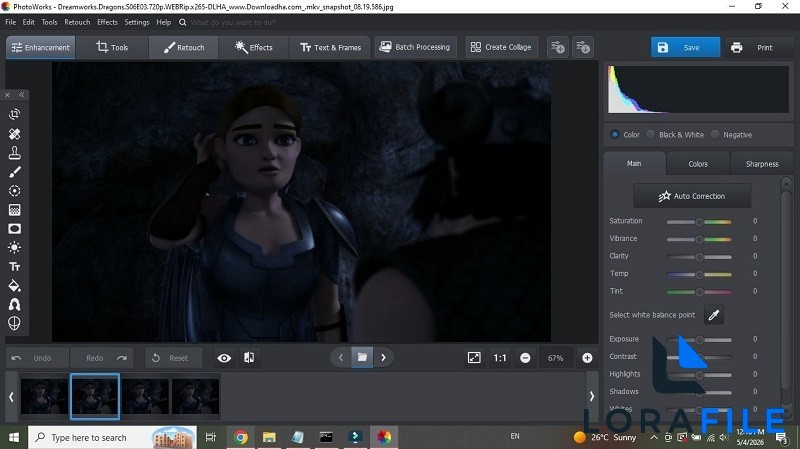
Task: Select the last filmstrip thumbnail
Action: pos(195,396)
